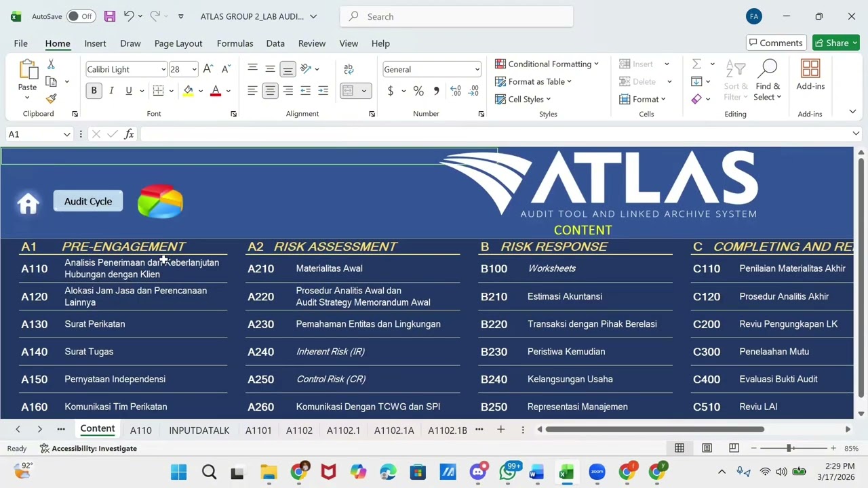868x488 pixels.
Task: Open the font size dropdown
Action: click(194, 69)
